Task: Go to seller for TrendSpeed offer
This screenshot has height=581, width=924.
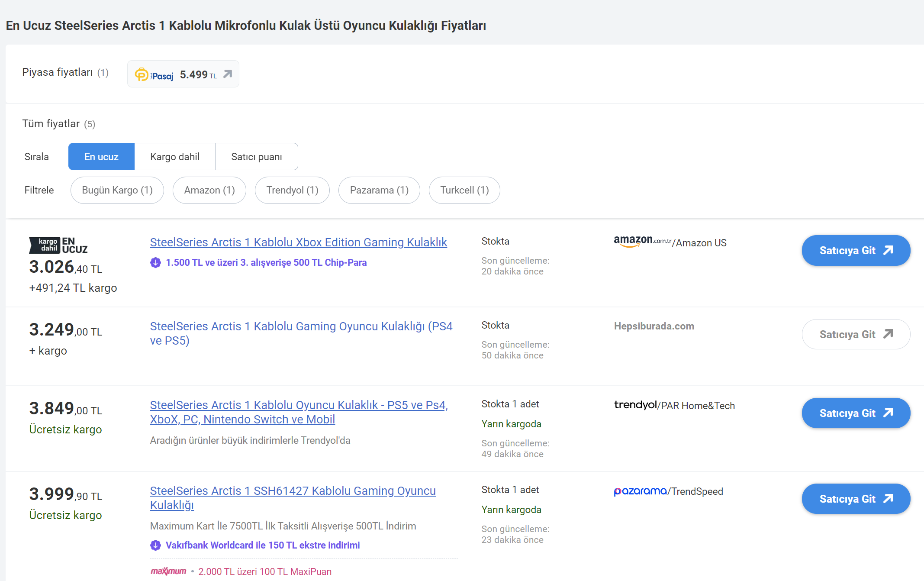Action: 856,499
